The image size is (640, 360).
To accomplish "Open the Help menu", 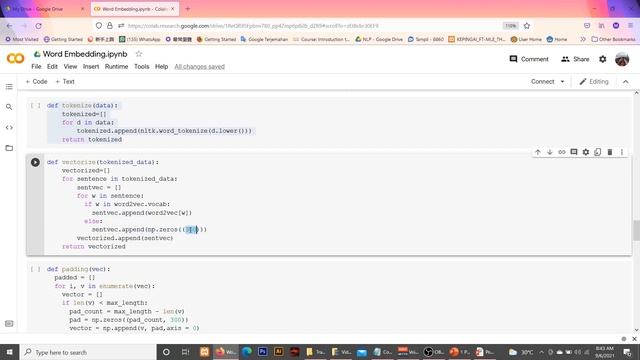I will coord(162,67).
